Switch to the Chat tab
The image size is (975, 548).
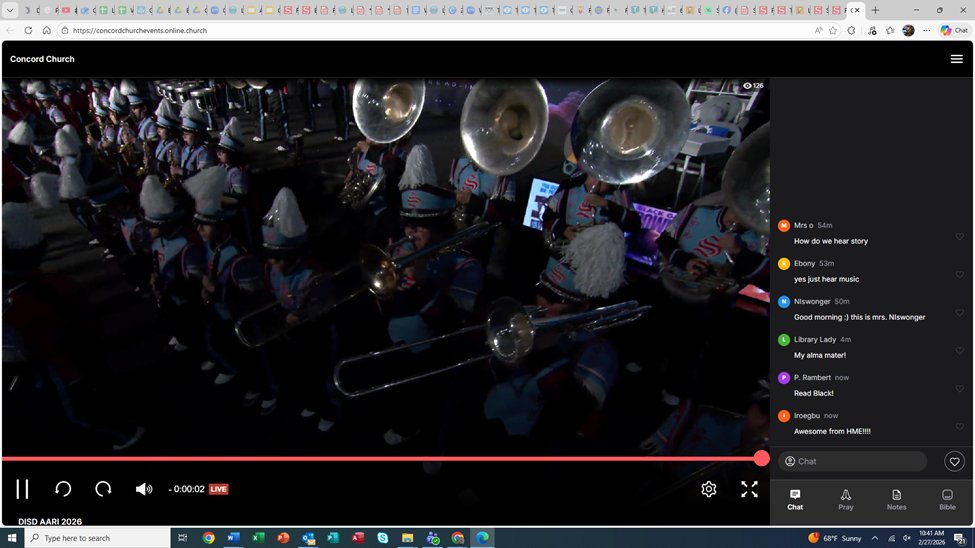(795, 499)
